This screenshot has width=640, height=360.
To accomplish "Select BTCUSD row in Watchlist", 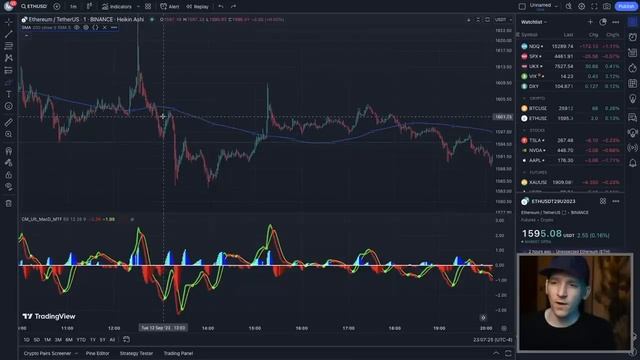I will (x=571, y=108).
